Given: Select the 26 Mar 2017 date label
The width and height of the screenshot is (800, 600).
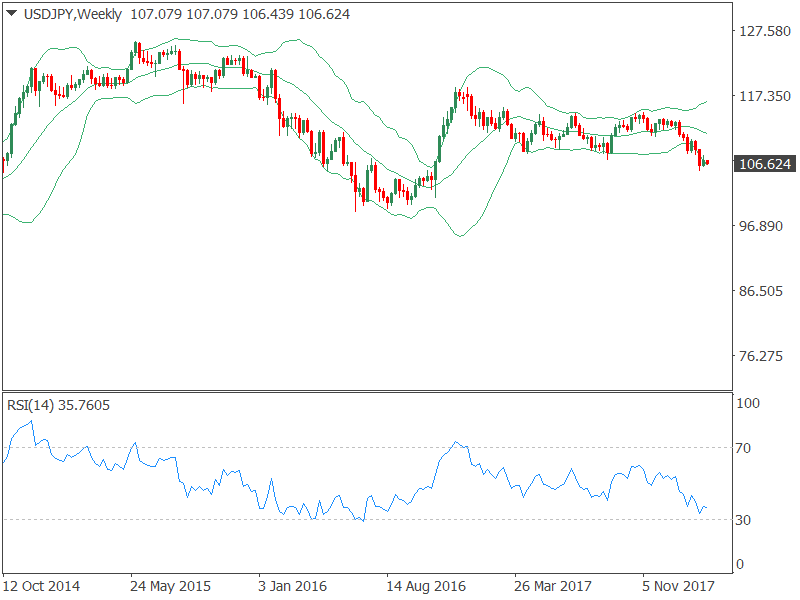Looking at the screenshot, I should click(553, 586).
